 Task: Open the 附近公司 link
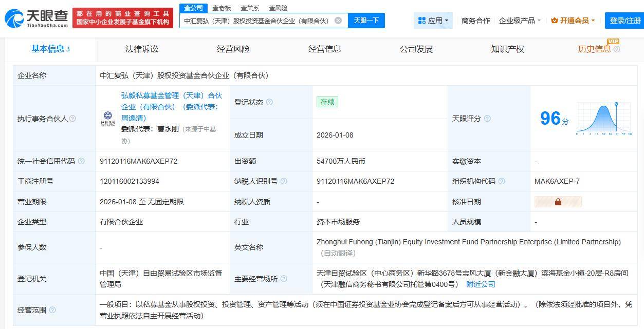click(481, 284)
